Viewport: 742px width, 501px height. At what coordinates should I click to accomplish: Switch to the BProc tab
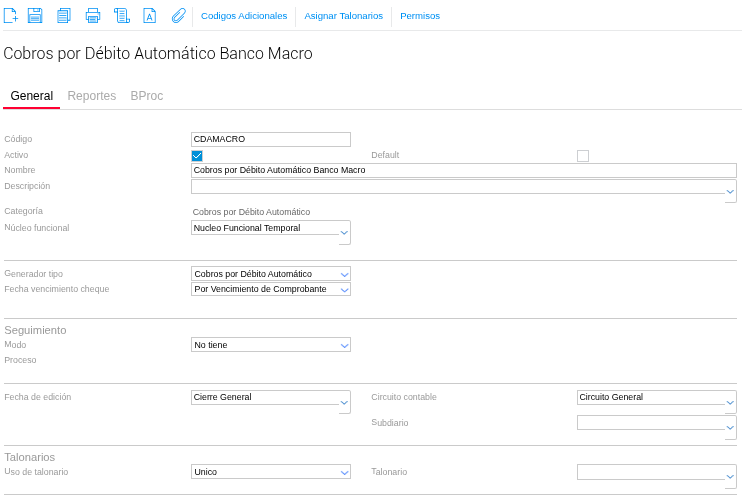[x=146, y=96]
